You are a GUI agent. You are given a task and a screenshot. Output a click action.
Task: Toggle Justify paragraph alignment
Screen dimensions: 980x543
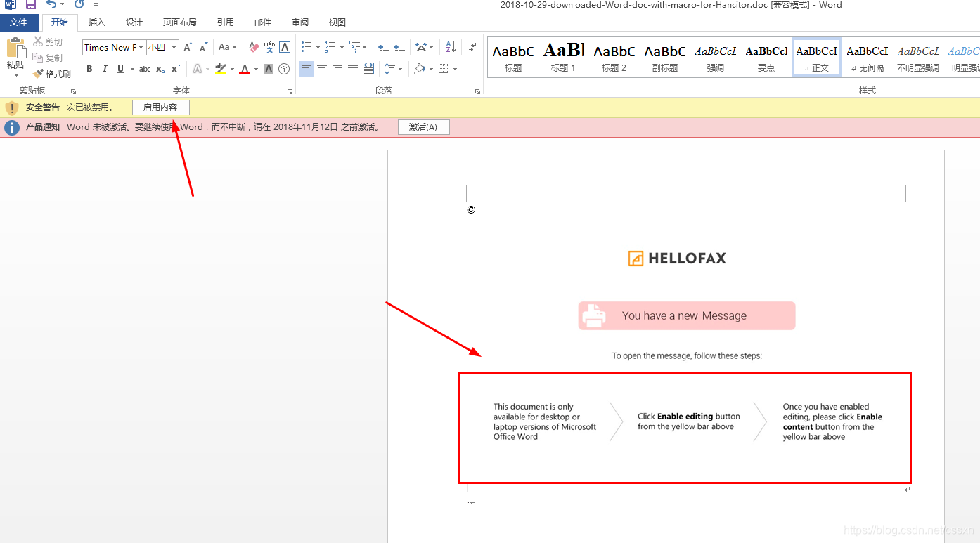point(353,69)
